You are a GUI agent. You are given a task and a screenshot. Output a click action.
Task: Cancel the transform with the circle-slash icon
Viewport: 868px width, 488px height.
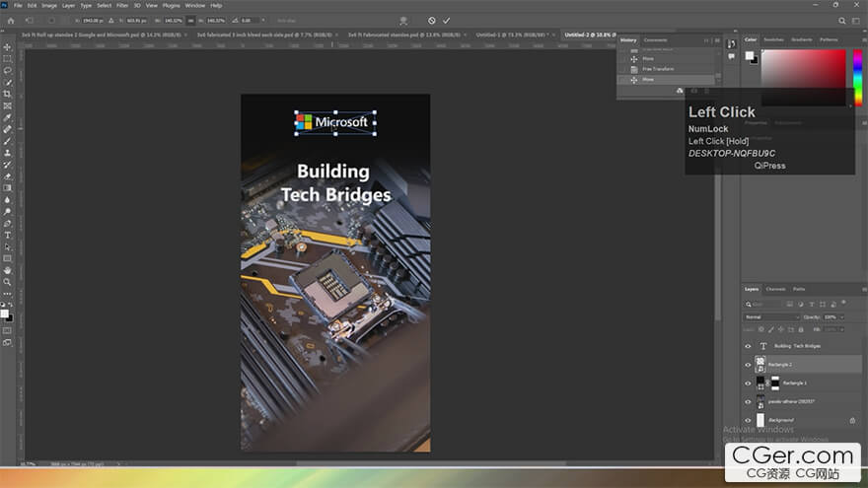pyautogui.click(x=431, y=21)
